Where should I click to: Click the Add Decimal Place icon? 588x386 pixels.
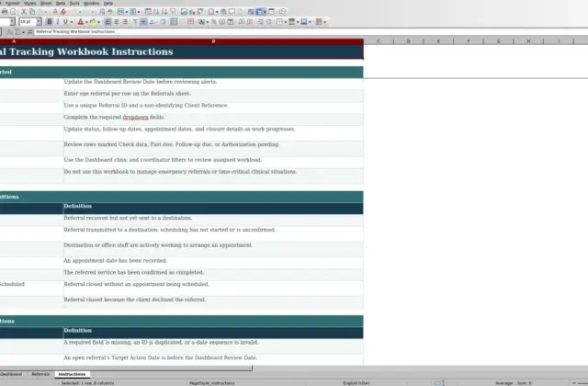pyautogui.click(x=241, y=22)
